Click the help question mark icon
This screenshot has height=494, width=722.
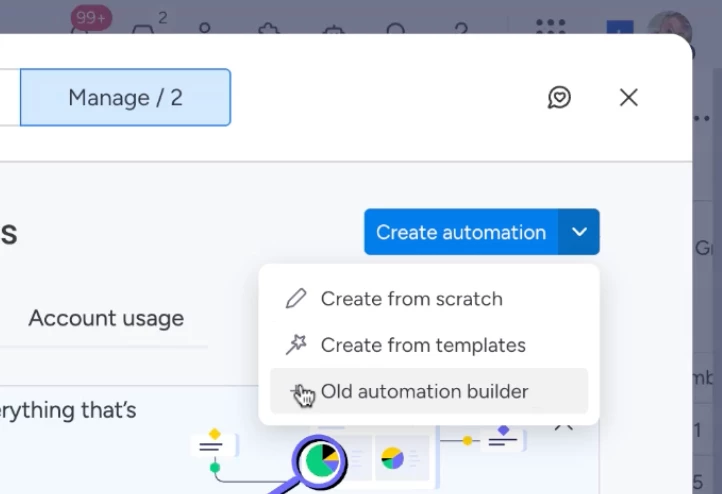[x=461, y=28]
